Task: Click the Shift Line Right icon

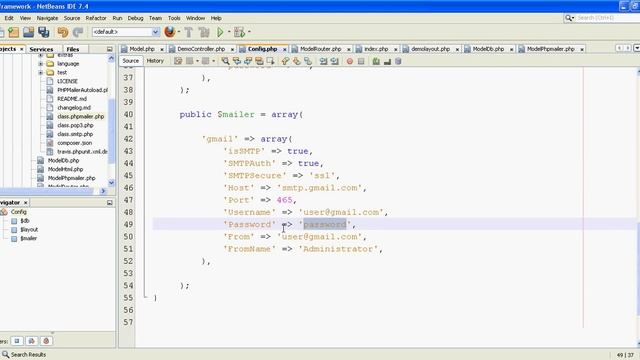Action: (x=335, y=61)
